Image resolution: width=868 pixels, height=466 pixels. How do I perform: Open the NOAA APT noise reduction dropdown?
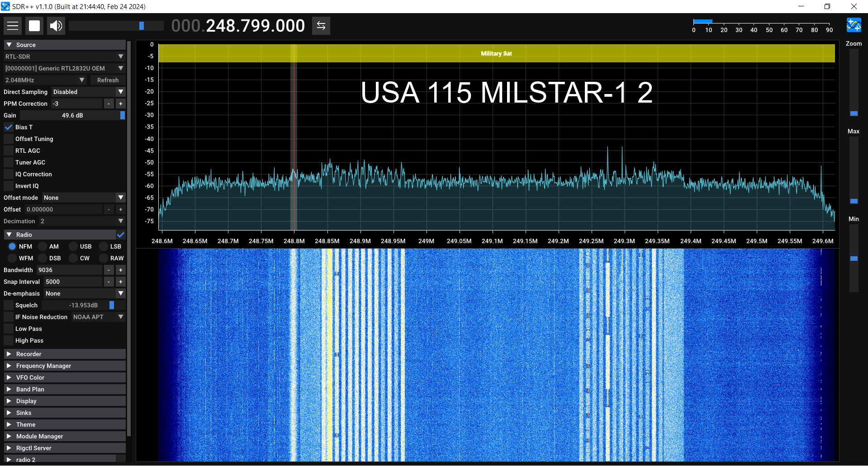coord(98,317)
